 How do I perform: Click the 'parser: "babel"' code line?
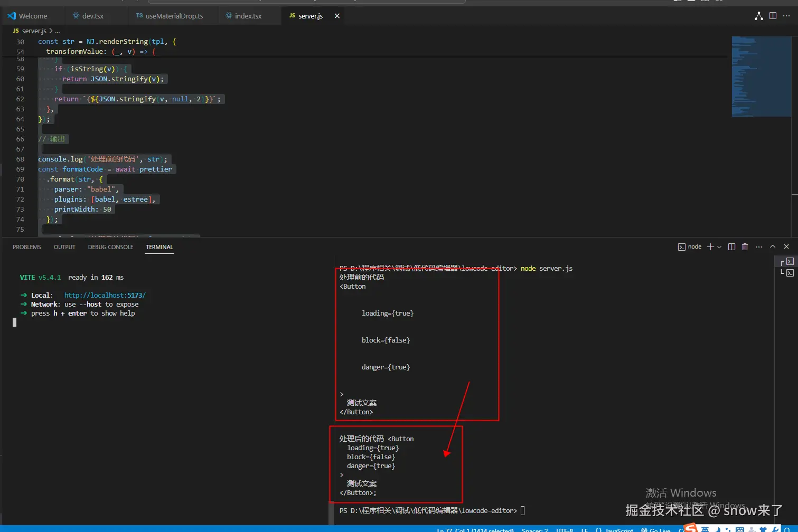pos(87,189)
